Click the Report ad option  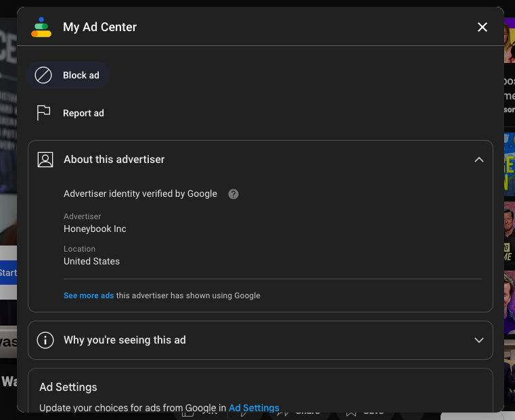[x=70, y=113]
